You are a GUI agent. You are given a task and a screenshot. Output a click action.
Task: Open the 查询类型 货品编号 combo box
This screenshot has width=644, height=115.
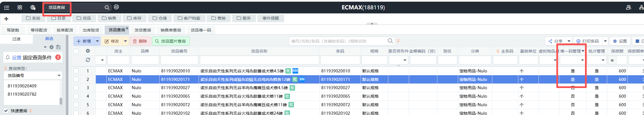33,76
